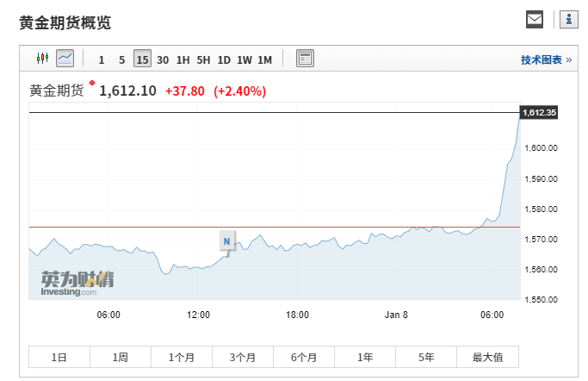588x381 pixels.
Task: Click the red alert icon beside 黄金期货
Action: [93, 84]
